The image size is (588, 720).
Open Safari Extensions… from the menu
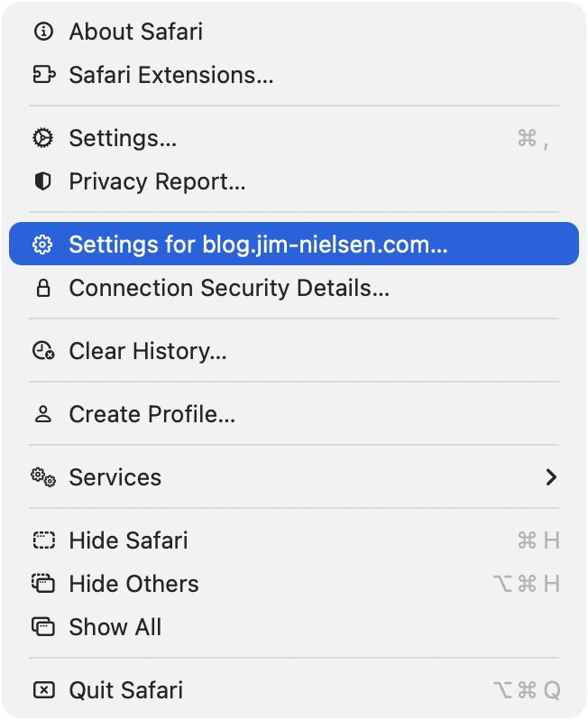170,75
